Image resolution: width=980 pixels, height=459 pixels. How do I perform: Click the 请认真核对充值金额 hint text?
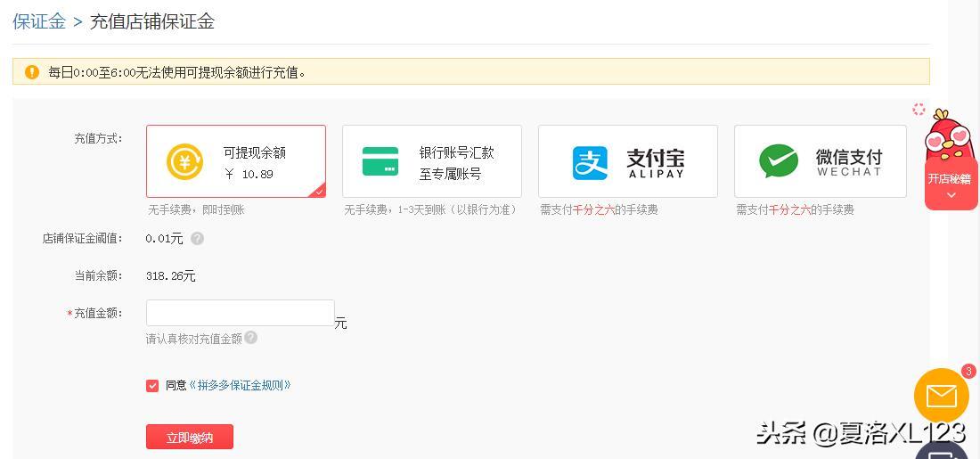coord(193,339)
